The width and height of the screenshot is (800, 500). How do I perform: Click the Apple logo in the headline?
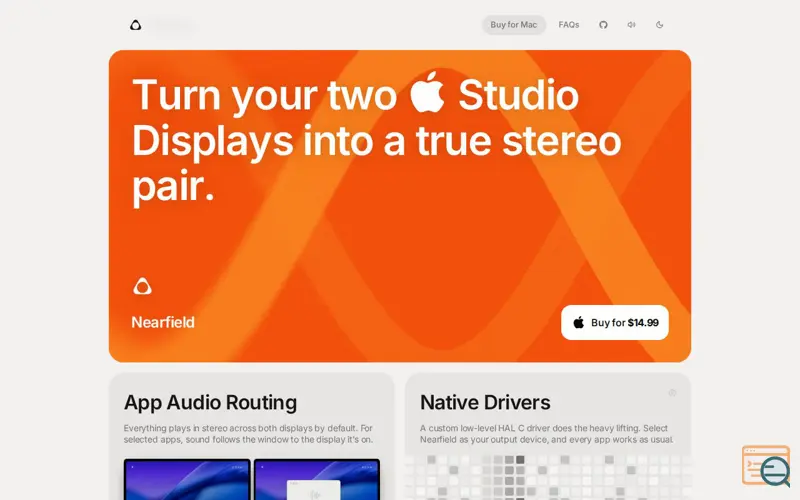pyautogui.click(x=427, y=92)
